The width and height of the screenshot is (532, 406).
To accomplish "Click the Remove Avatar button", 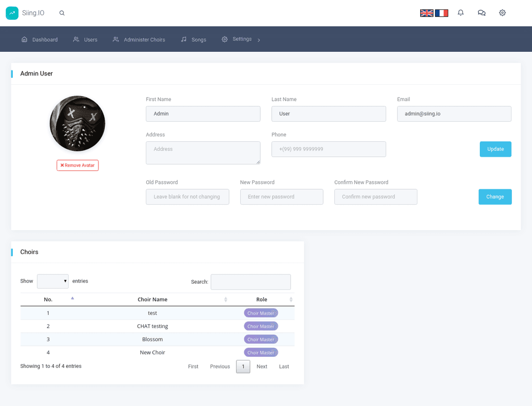I will pyautogui.click(x=78, y=166).
